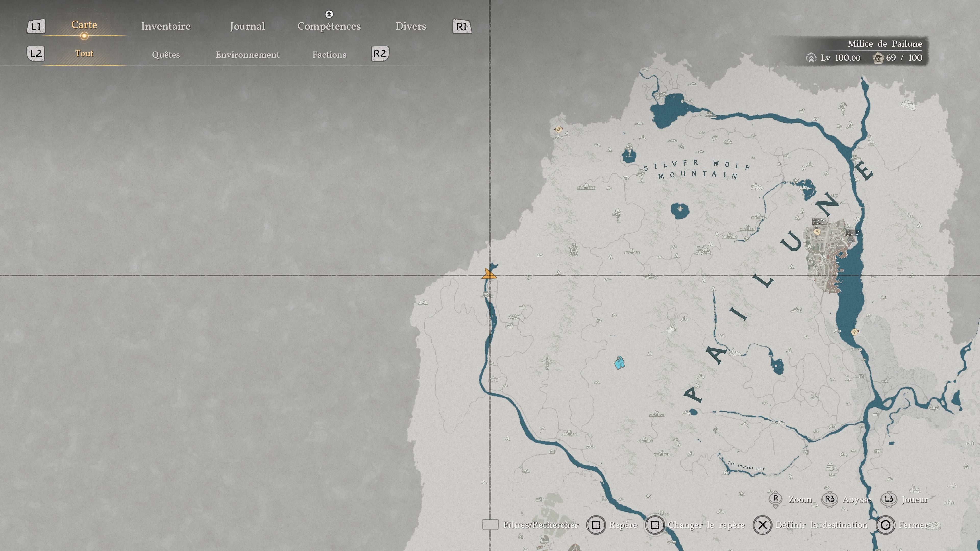Click the square icon for Changer le repère
This screenshot has width=980, height=551.
[655, 525]
